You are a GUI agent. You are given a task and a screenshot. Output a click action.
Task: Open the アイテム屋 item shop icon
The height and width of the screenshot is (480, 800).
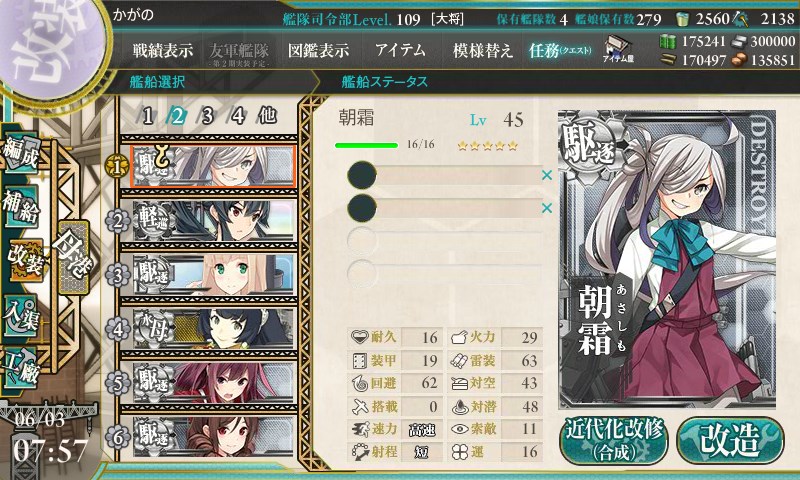(618, 49)
